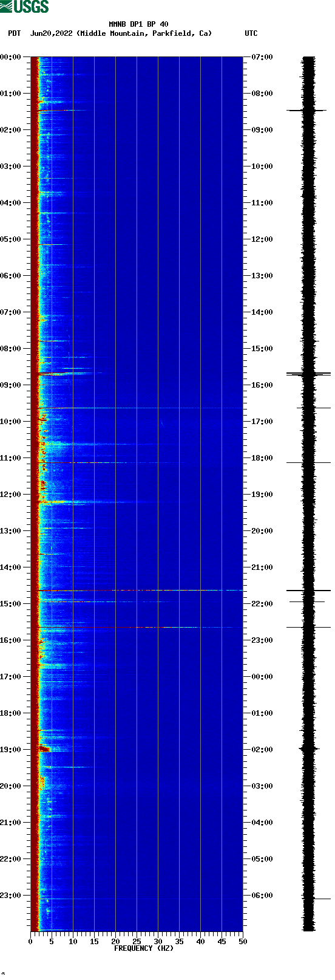Click the "16:00" PDT axis label

point(10,640)
